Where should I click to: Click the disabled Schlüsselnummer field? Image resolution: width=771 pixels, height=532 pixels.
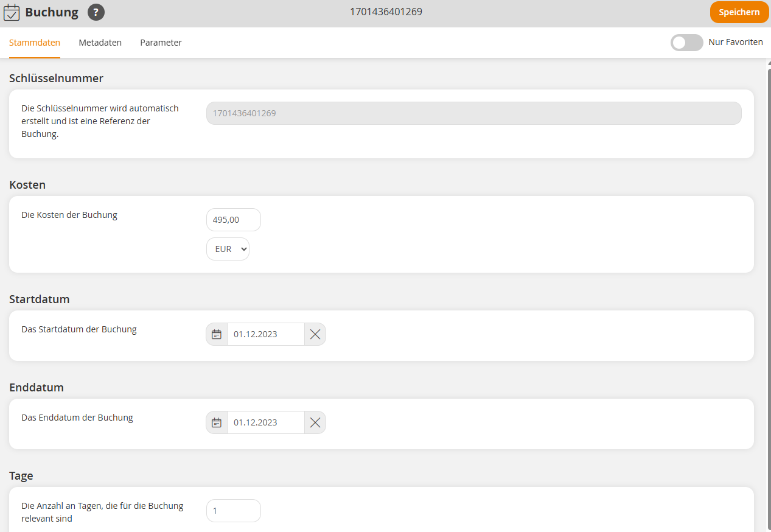pos(474,113)
